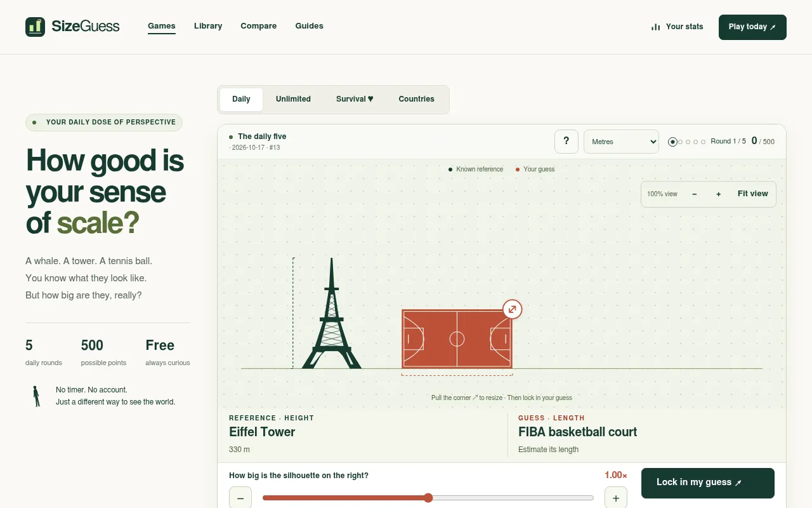Click the SizeGuess green logo icon
Screen dimensions: 812x508
click(35, 27)
